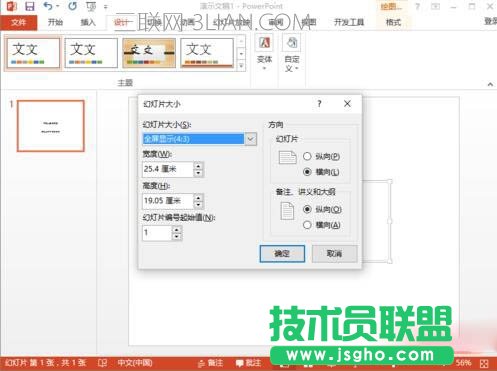Screen dimensions: 497x371
Task: Collapse the ribbon with the chevron
Action: point(490,84)
